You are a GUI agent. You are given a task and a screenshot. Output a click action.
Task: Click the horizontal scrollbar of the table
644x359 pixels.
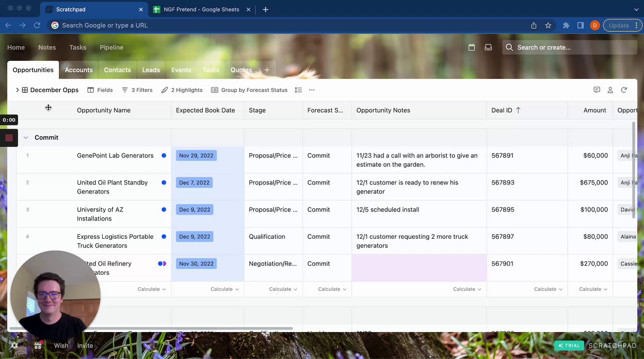click(151, 328)
